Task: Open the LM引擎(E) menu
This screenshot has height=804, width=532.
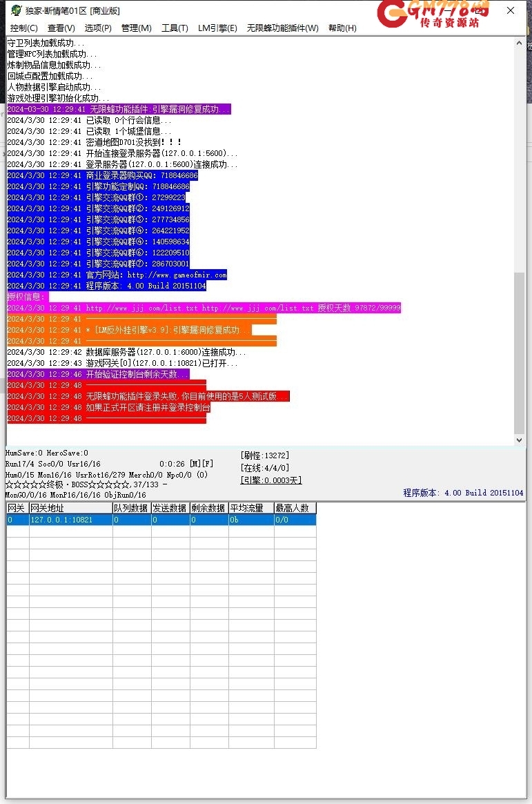Action: [x=217, y=28]
